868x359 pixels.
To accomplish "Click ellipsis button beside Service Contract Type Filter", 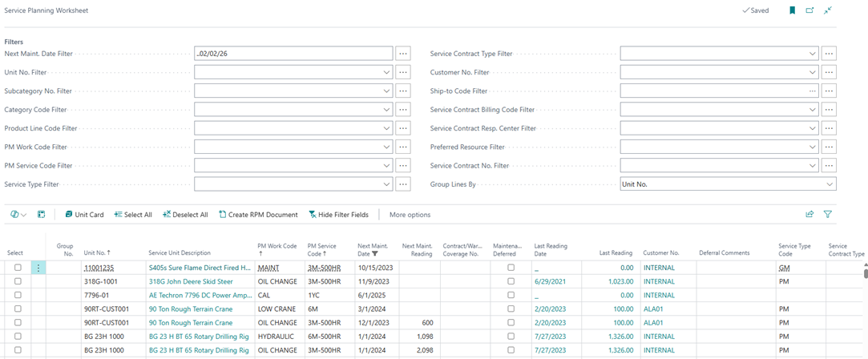I will coord(829,53).
